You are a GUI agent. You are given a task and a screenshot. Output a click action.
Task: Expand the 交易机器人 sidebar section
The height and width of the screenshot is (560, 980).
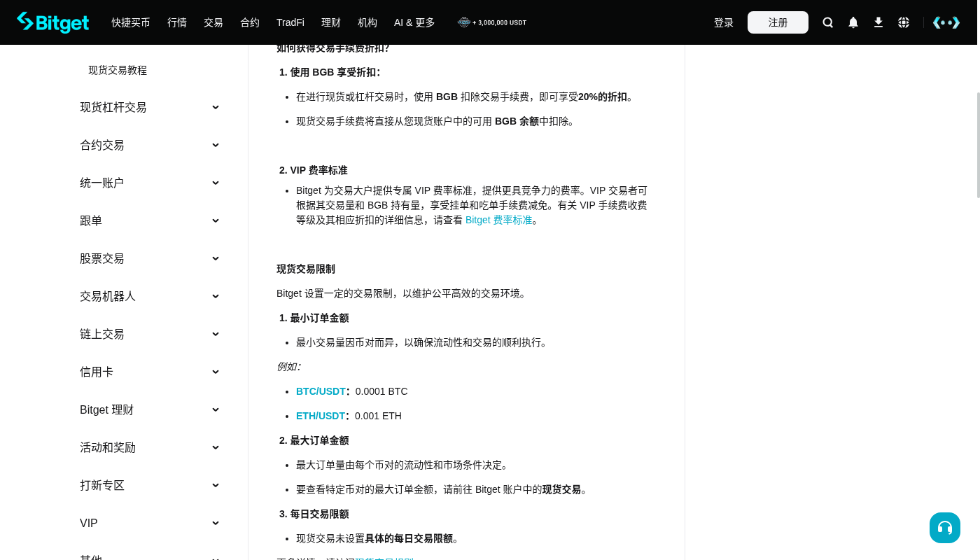pyautogui.click(x=150, y=296)
